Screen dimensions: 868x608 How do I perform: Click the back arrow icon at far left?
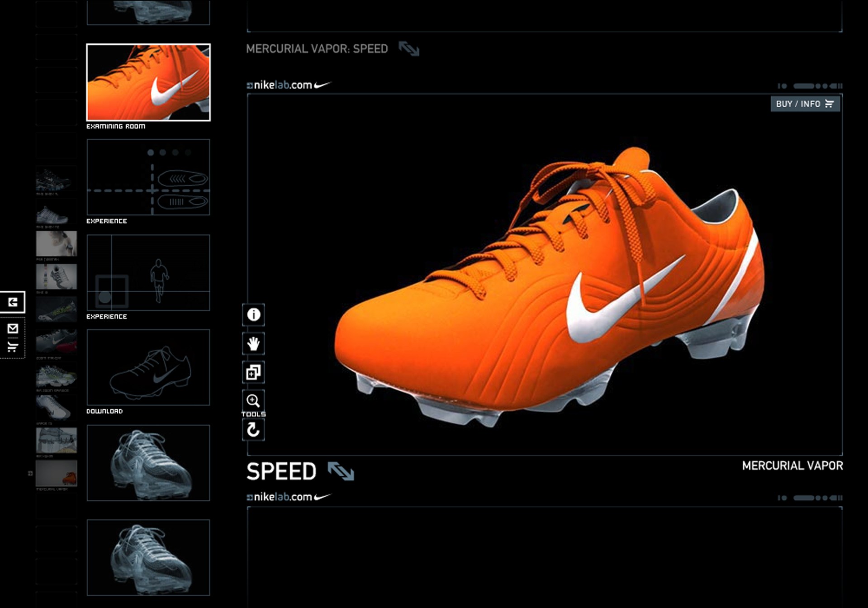13,302
